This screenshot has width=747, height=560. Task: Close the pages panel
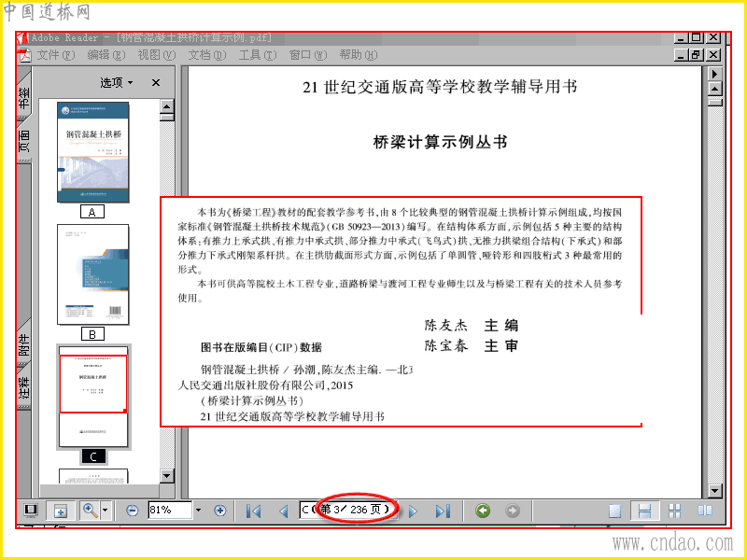coord(156,83)
